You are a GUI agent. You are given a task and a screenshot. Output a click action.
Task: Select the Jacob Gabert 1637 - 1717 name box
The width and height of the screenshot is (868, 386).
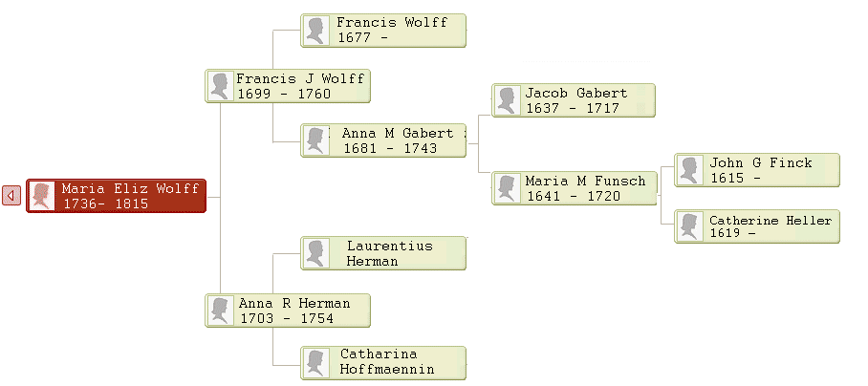point(585,100)
